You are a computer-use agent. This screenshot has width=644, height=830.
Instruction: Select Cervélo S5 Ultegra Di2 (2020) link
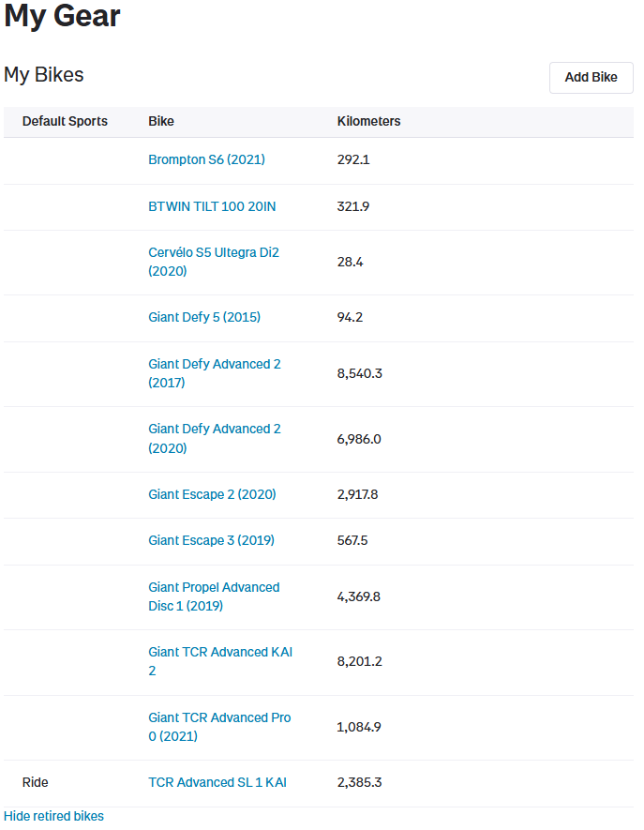213,262
